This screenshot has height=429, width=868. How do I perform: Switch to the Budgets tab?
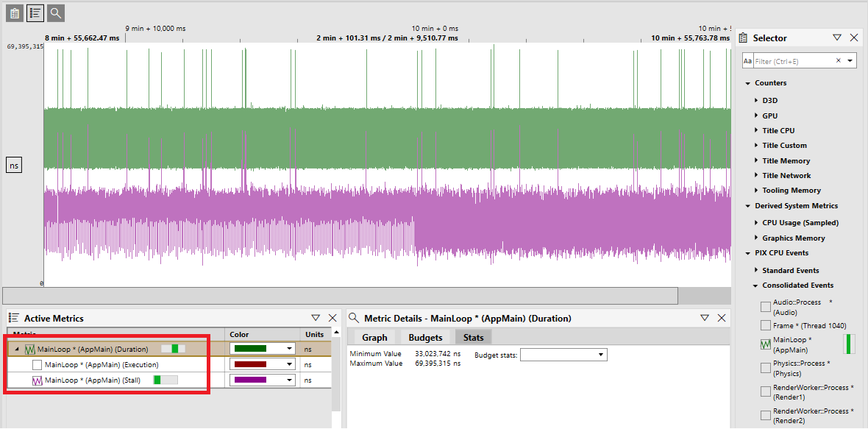[x=425, y=337]
